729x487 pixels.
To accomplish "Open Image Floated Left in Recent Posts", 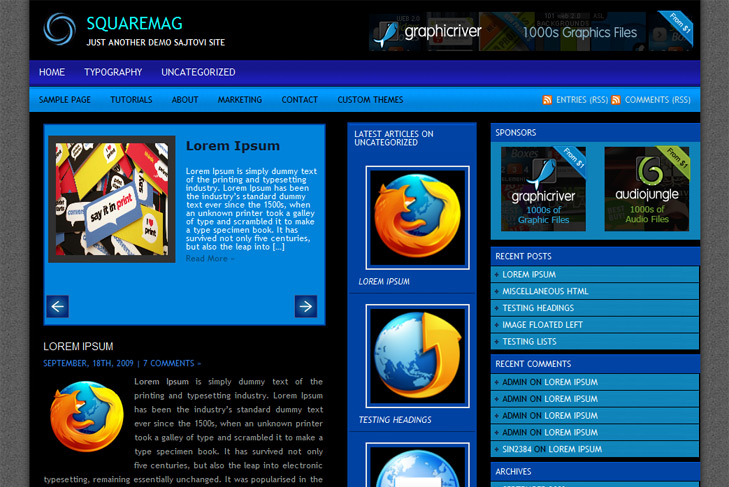I will pos(542,325).
